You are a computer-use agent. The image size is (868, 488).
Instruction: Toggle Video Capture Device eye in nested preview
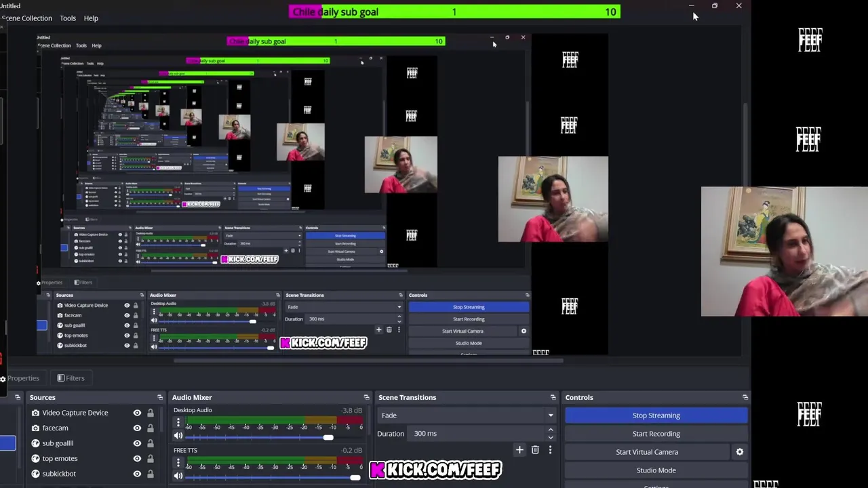tap(127, 306)
